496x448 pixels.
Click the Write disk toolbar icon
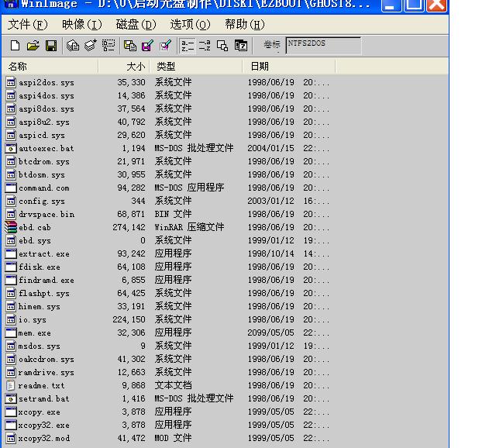[91, 46]
